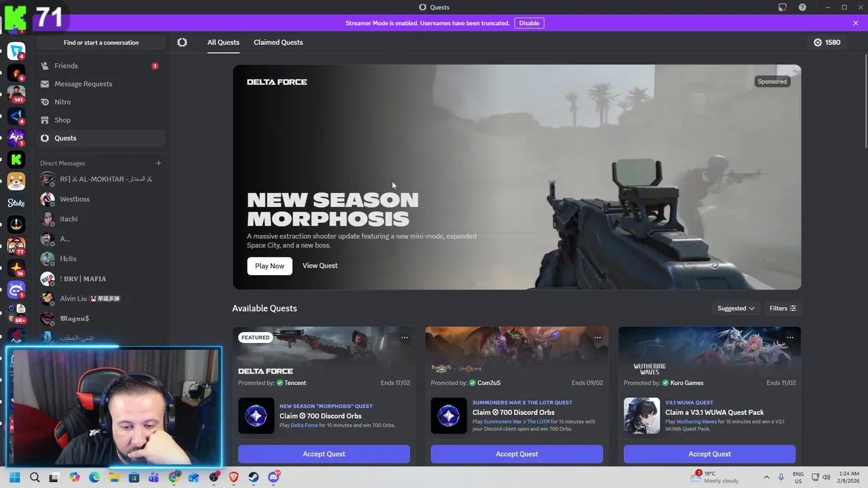Image resolution: width=868 pixels, height=488 pixels.
Task: Open more options on Summoners War quest card
Action: [597, 338]
